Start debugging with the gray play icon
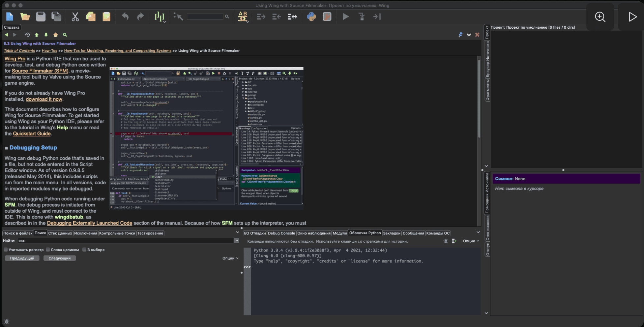The width and height of the screenshot is (644, 327). pos(345,16)
